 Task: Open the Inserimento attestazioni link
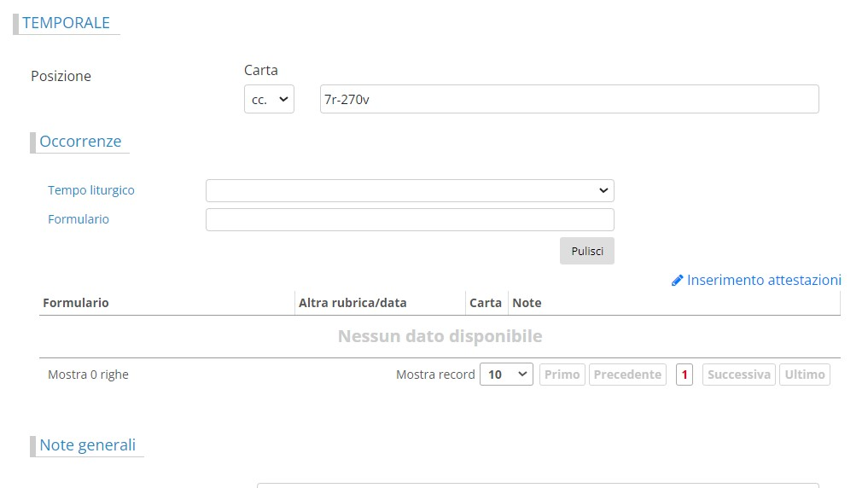click(x=764, y=280)
